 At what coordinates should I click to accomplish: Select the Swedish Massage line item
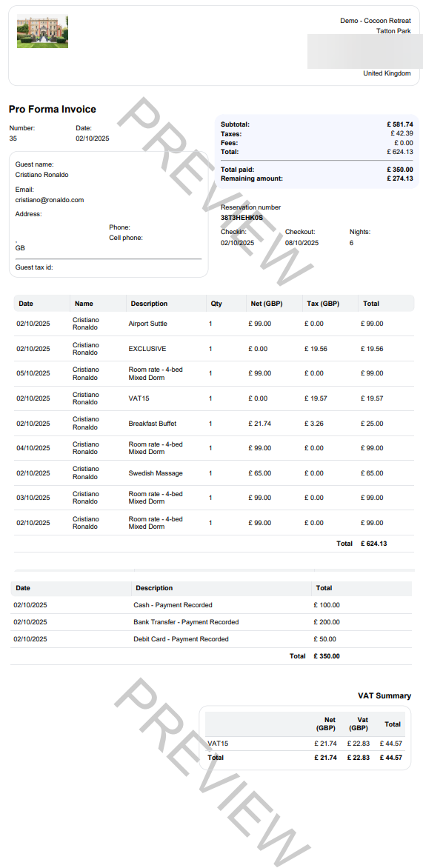tap(213, 473)
